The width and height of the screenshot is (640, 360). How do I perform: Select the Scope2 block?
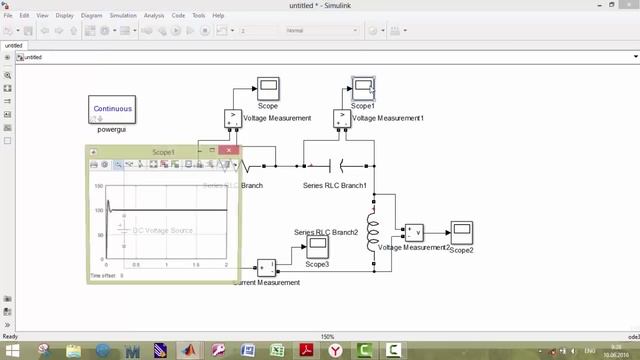pos(462,233)
